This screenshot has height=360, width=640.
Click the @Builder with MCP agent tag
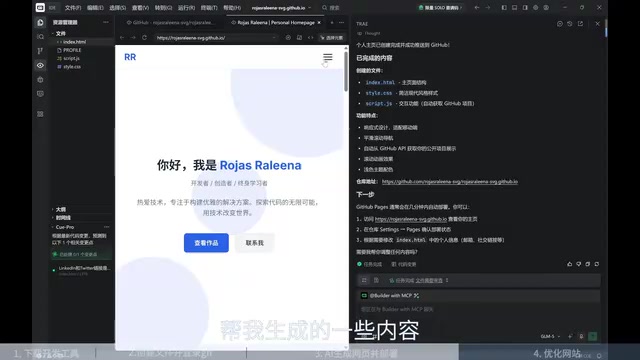390,296
